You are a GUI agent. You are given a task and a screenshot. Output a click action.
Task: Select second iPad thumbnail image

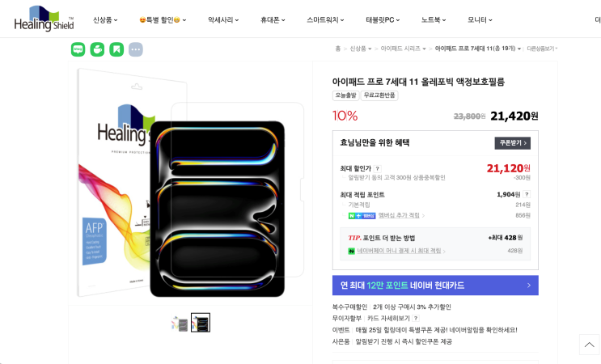pos(201,323)
